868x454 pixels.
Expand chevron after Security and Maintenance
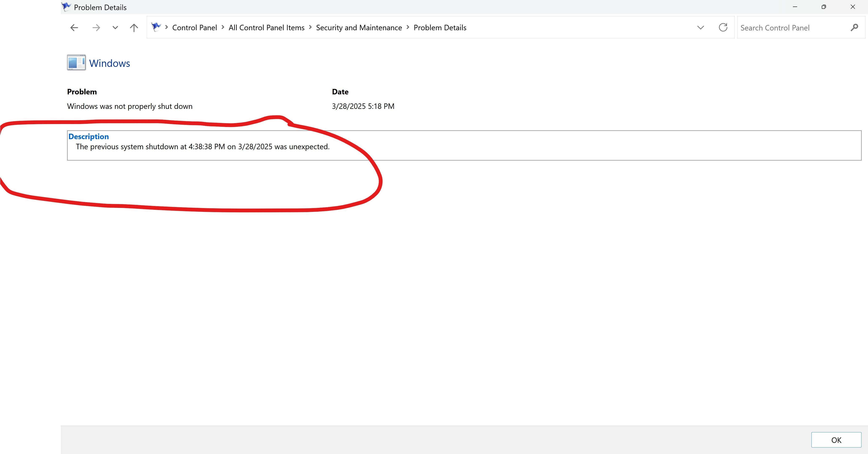point(408,27)
